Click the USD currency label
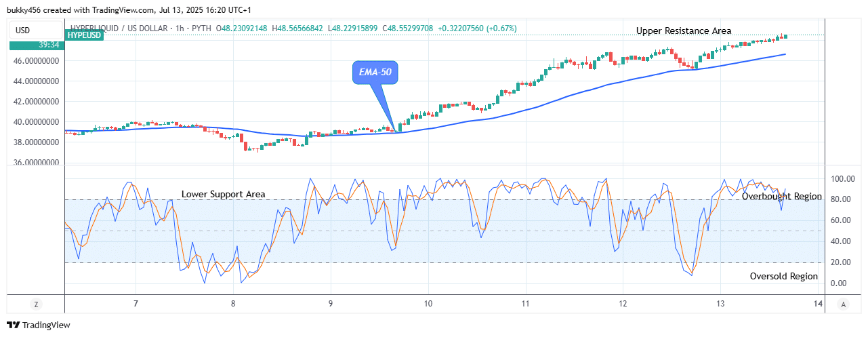The image size is (868, 337). click(36, 29)
